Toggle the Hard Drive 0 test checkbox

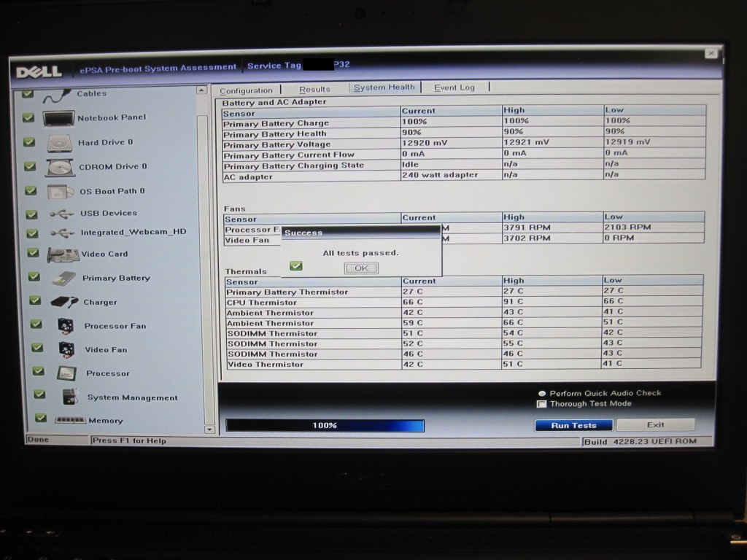point(29,142)
